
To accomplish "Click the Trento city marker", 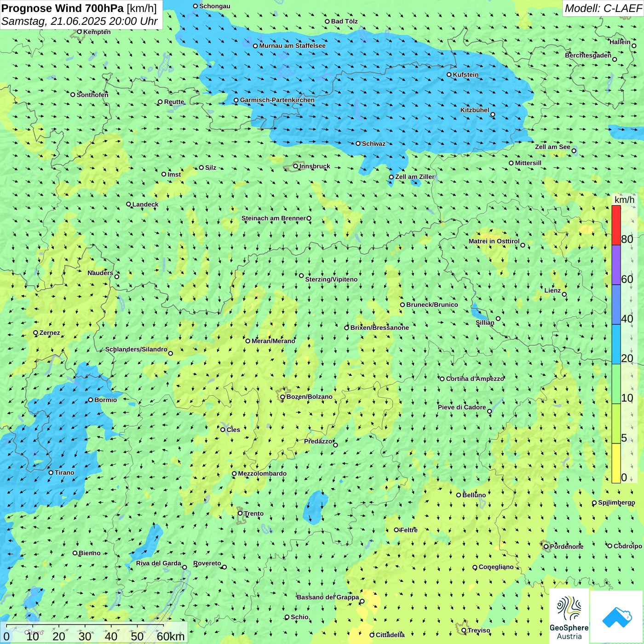I will [x=240, y=513].
